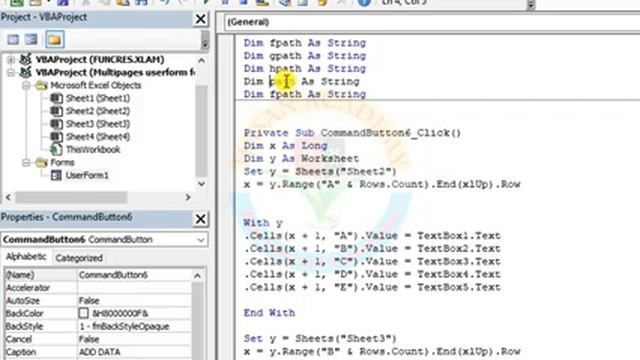Collapse the VBAProject (Multipages userform) node
Screen dimensions: 640x360
coord(11,73)
